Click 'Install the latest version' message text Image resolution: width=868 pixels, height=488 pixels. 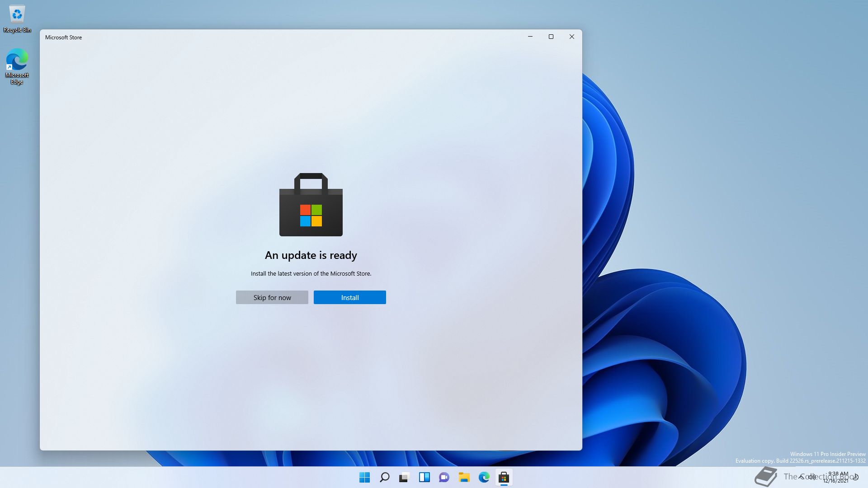(311, 273)
